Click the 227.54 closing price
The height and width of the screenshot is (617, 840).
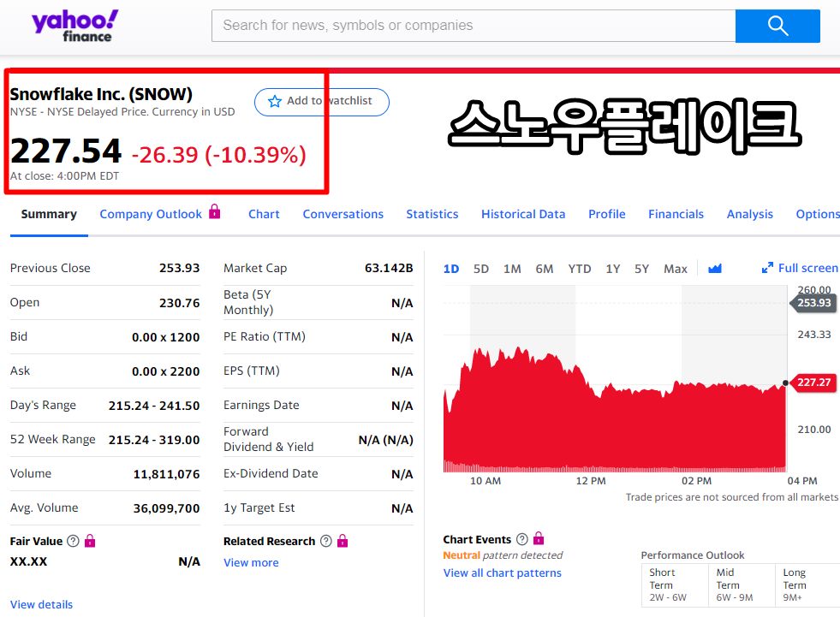coord(66,151)
